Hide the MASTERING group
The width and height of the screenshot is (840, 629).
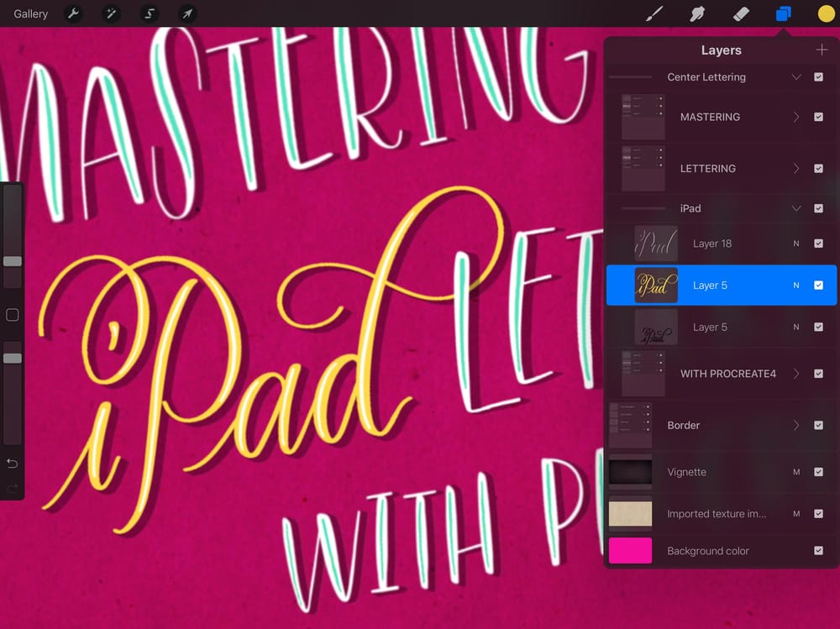[818, 117]
